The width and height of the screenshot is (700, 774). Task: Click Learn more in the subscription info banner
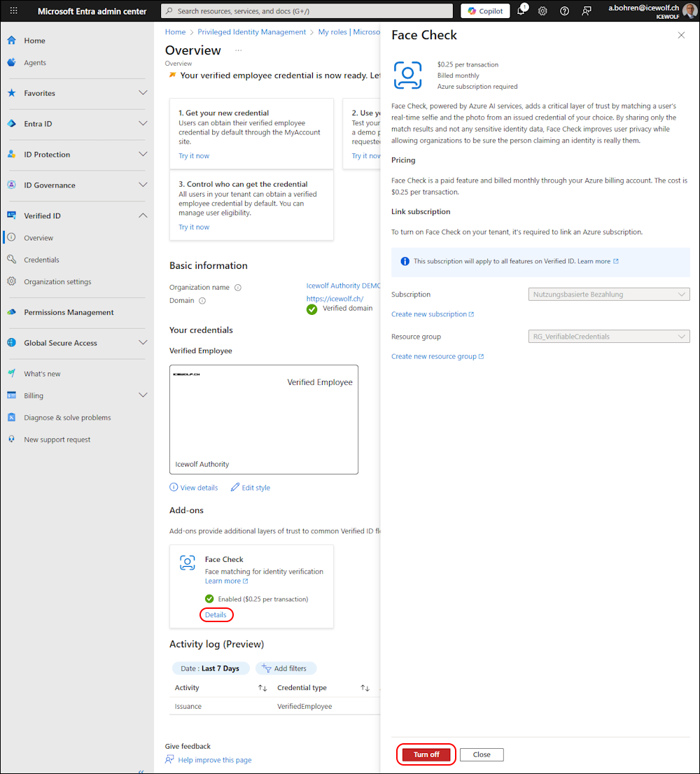tap(598, 261)
